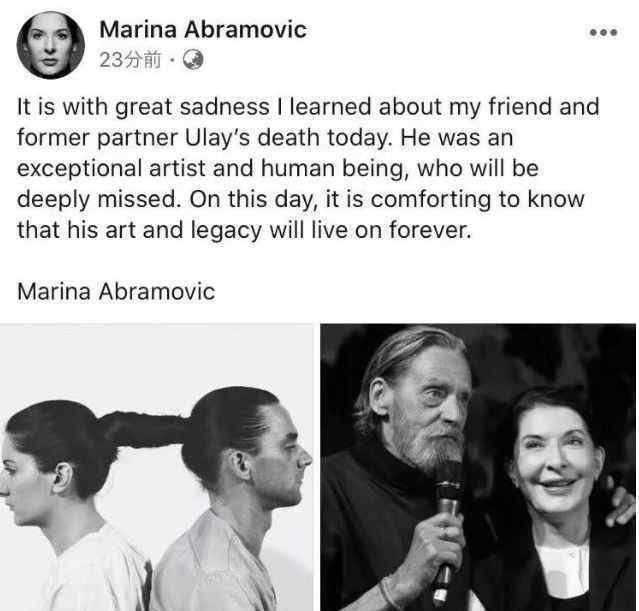Screen dimensions: 639x611
Task: Click the microphone in the right photo
Action: 447,530
